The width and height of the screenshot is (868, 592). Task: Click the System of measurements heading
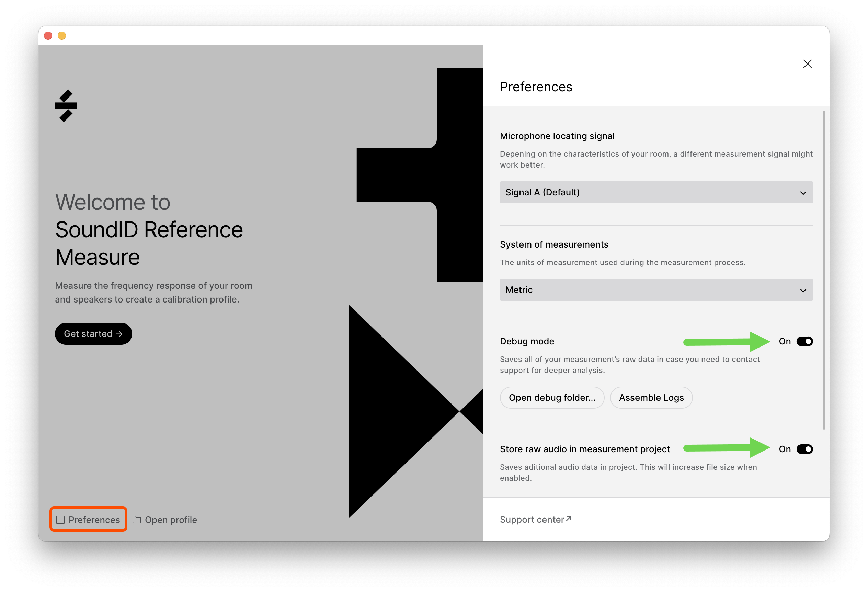[x=554, y=244]
